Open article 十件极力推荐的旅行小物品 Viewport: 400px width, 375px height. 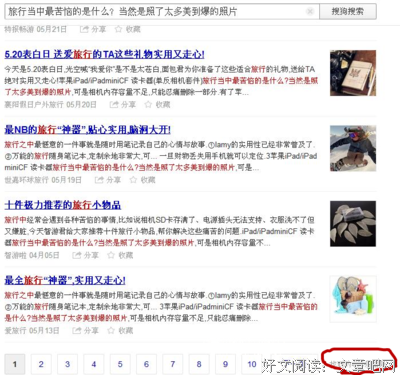click(63, 205)
